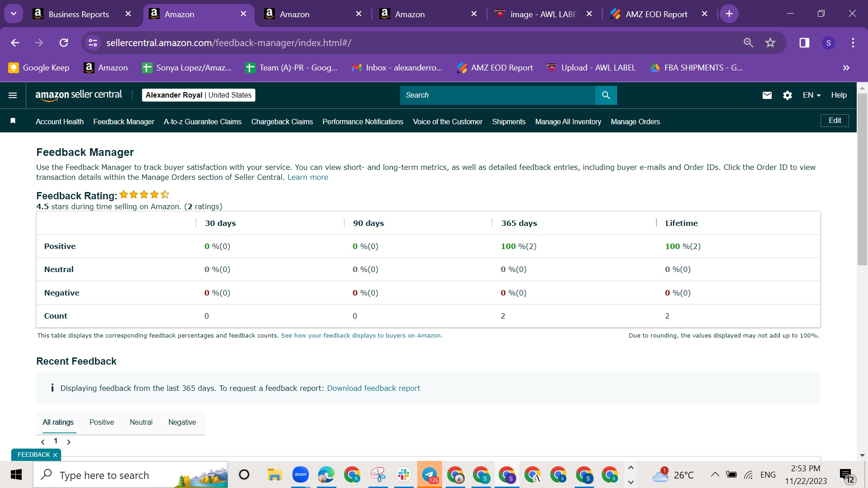Viewport: 868px width, 488px height.
Task: Open Performance Notifications
Action: 363,122
